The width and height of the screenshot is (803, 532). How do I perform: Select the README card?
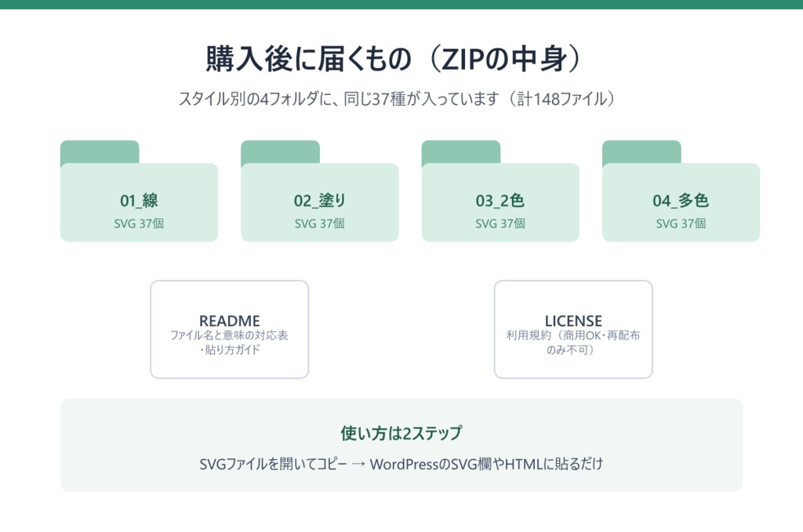[x=230, y=329]
